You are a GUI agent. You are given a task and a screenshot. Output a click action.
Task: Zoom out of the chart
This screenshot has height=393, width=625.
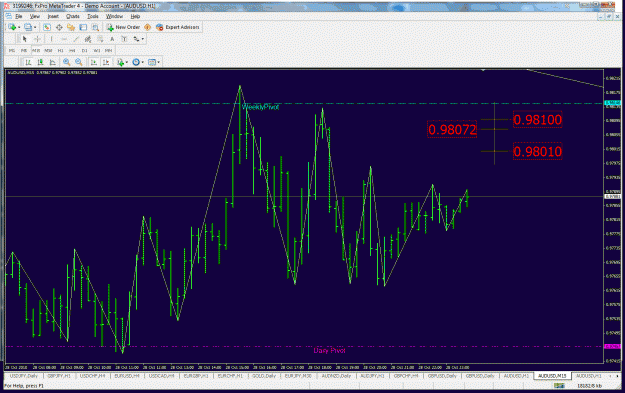[79, 62]
